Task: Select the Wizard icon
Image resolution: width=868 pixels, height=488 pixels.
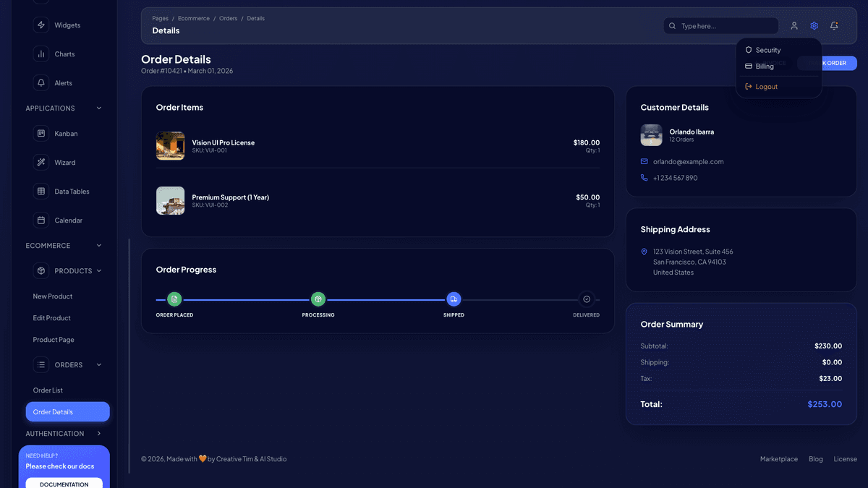Action: click(41, 162)
